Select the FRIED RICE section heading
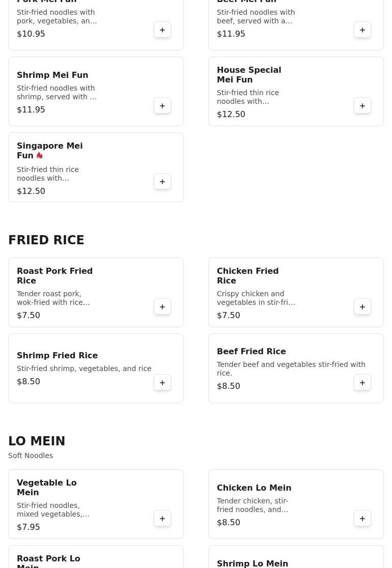Viewport: 392px width, 568px height. [x=46, y=240]
